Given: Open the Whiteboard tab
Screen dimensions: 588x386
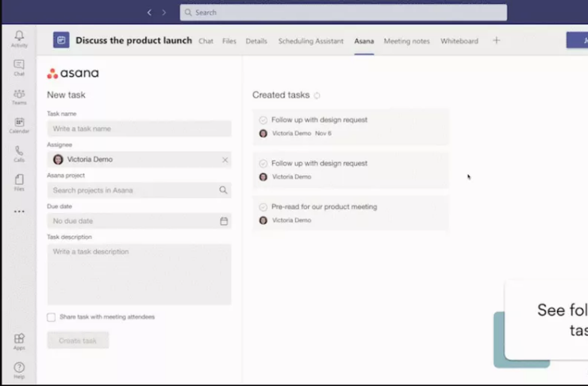Looking at the screenshot, I should pos(459,41).
